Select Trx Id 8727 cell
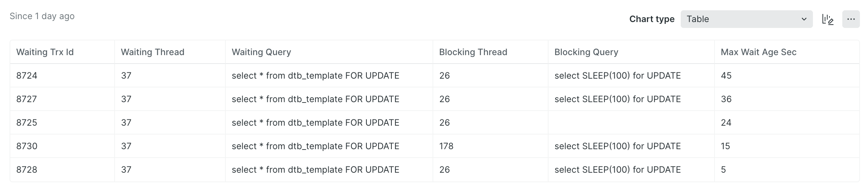This screenshot has height=194, width=868. 27,99
